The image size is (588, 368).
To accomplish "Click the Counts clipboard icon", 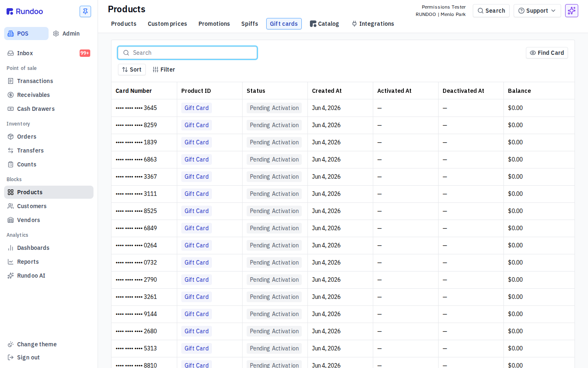I will (11, 164).
